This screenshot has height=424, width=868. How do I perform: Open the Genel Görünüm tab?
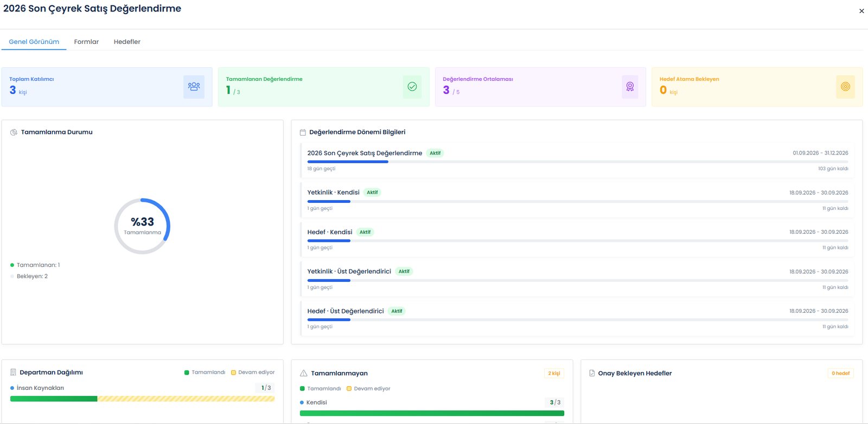34,42
